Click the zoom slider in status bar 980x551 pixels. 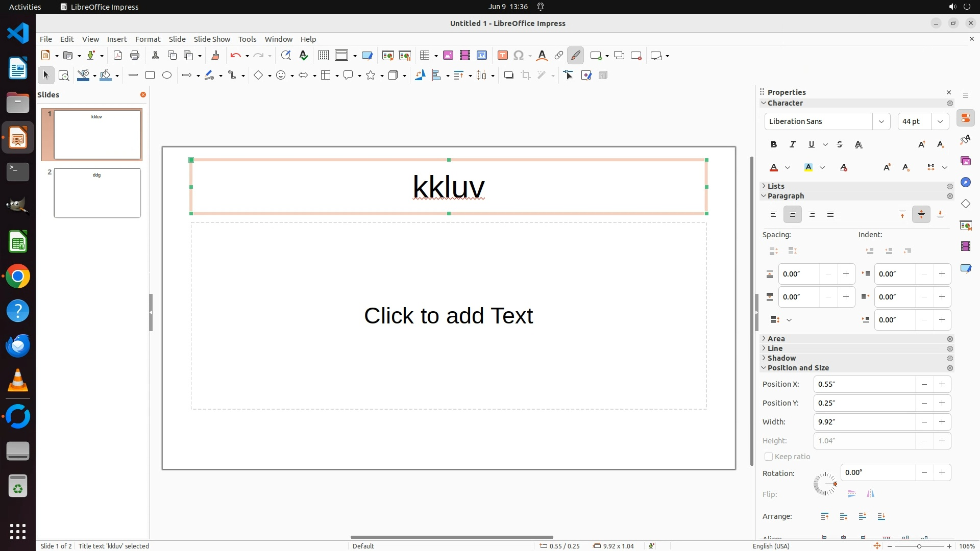pos(919,546)
